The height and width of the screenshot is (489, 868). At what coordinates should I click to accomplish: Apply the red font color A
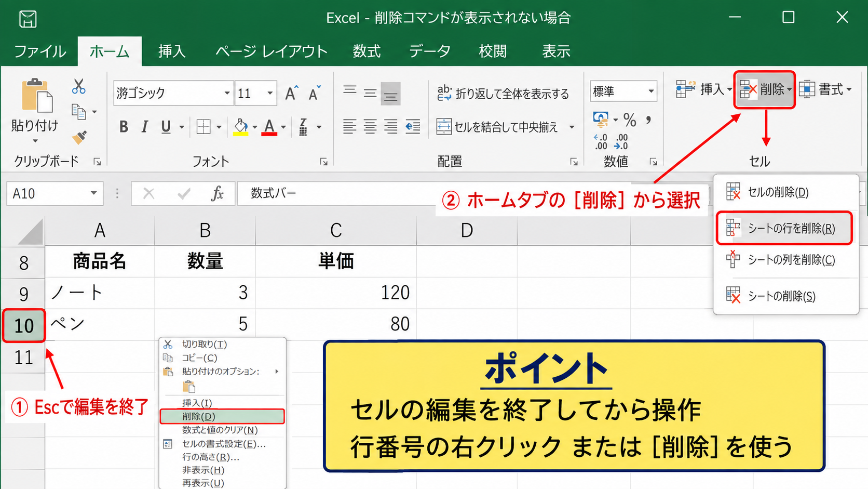(269, 127)
